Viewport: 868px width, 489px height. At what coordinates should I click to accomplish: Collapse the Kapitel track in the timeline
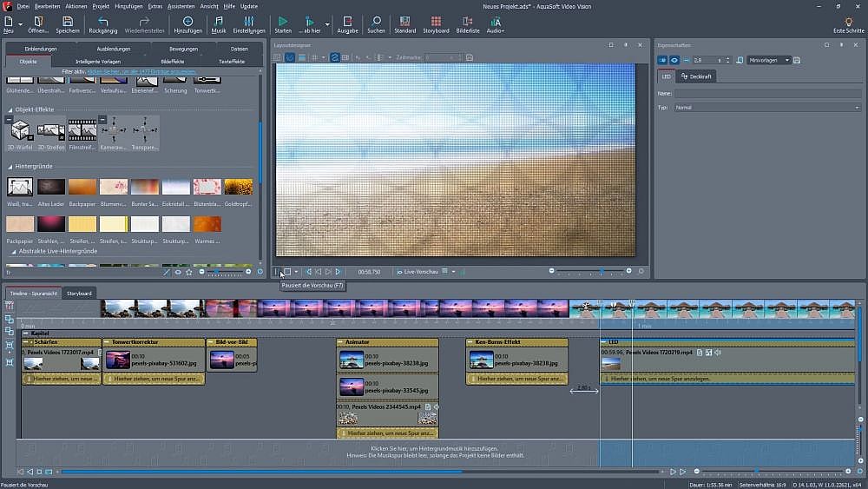click(26, 333)
